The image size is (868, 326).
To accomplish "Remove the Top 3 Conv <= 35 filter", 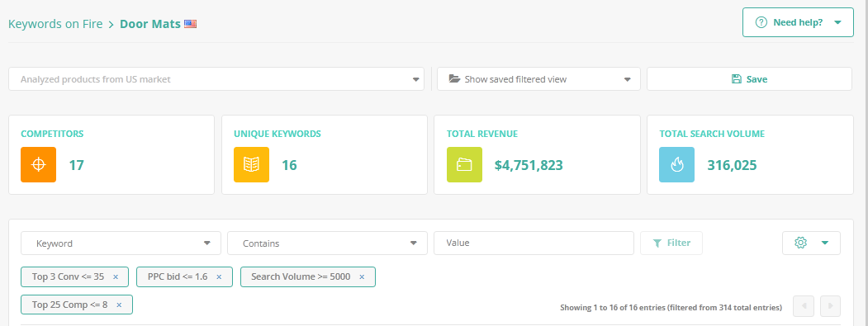I will [x=116, y=276].
